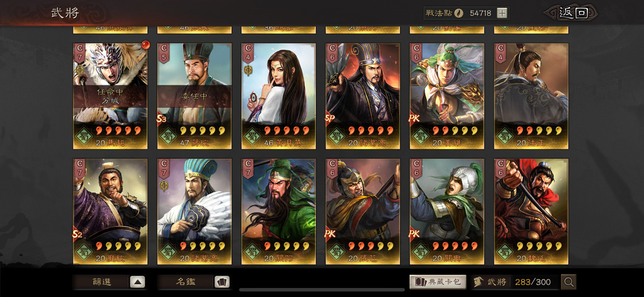The height and width of the screenshot is (297, 644).
Task: Open the 典藏卡包 collection pack
Action: click(x=438, y=282)
